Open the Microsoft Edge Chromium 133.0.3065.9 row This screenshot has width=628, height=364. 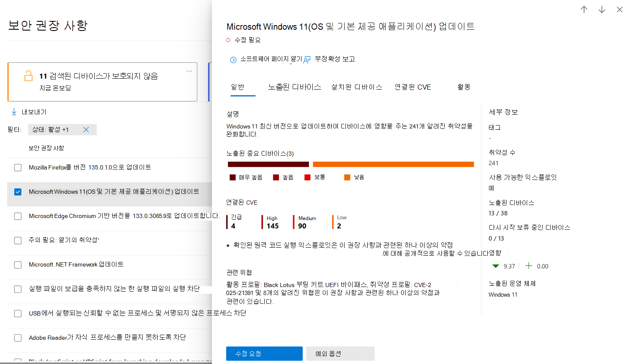(124, 216)
